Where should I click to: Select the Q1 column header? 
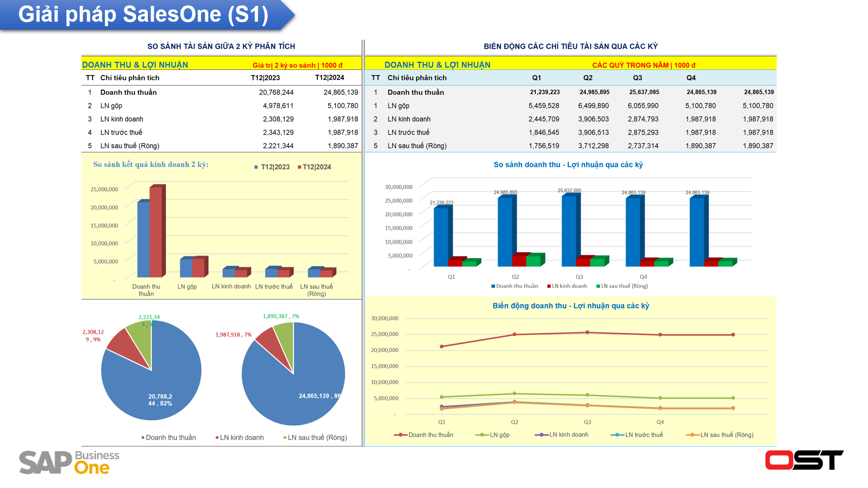pos(536,78)
